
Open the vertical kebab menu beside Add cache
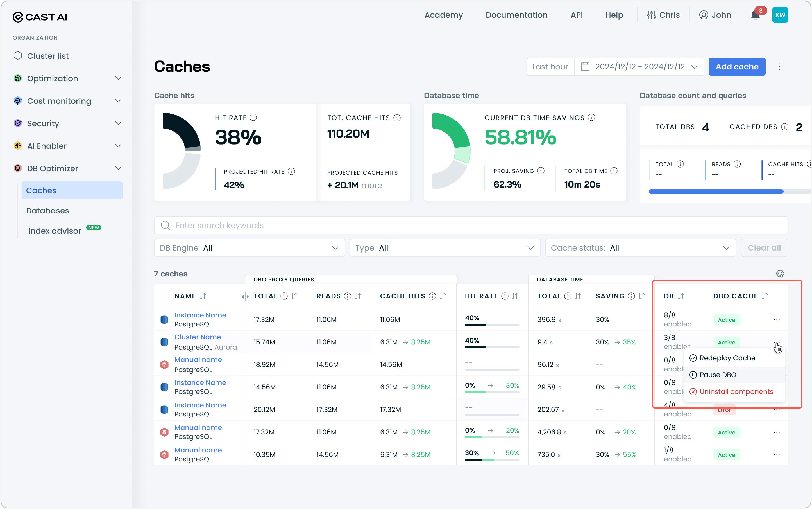point(779,67)
